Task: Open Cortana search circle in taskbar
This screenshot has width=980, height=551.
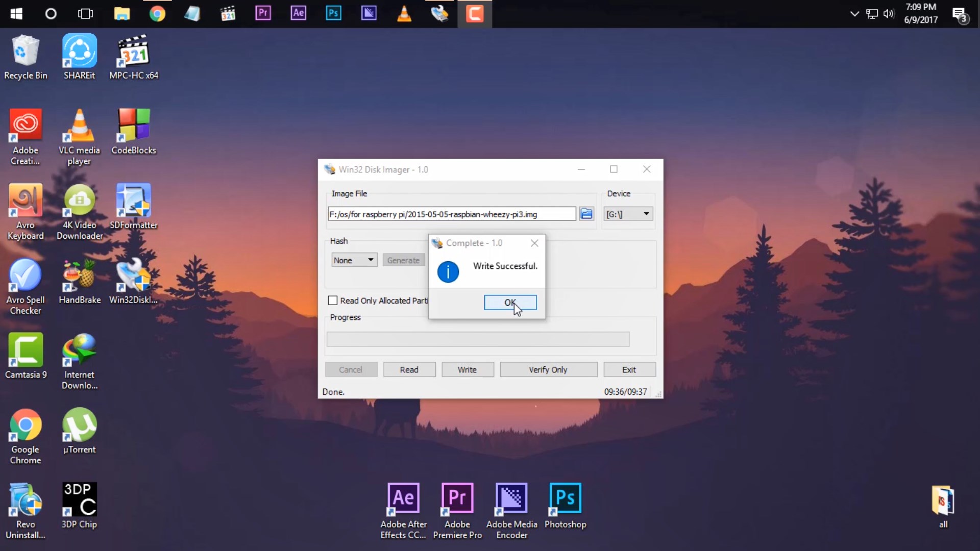Action: pos(51,14)
